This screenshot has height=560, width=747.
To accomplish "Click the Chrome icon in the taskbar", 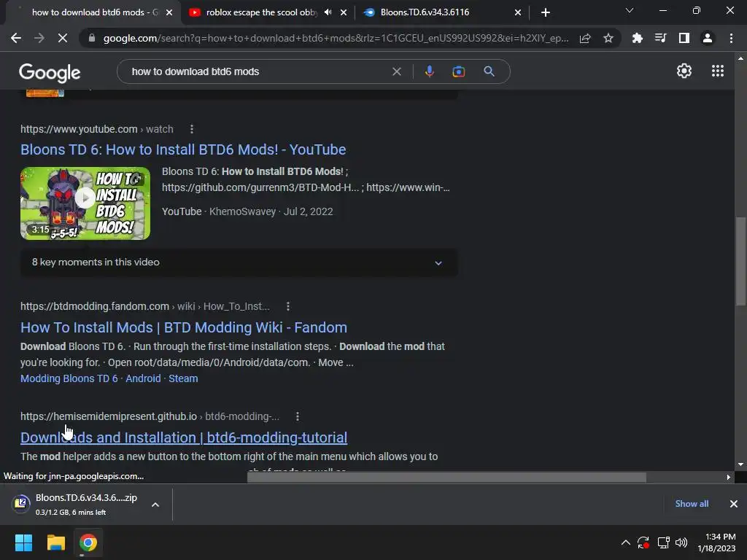I will [x=88, y=542].
